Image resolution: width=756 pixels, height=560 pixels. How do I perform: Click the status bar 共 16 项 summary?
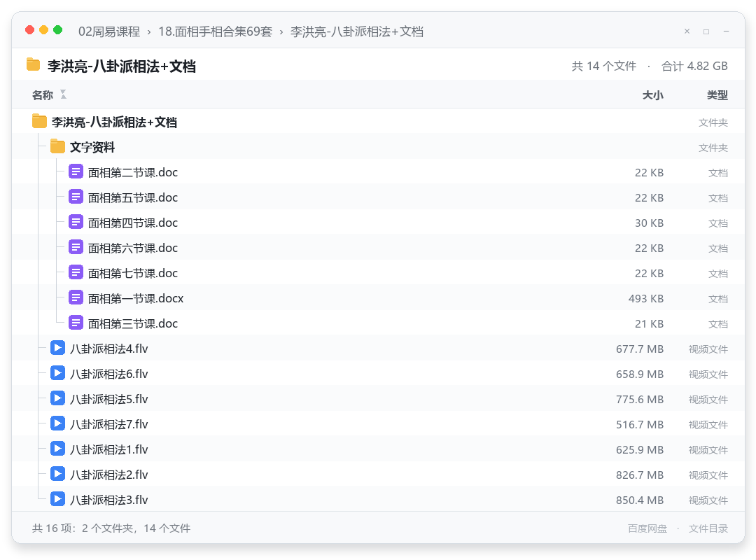coord(111,528)
